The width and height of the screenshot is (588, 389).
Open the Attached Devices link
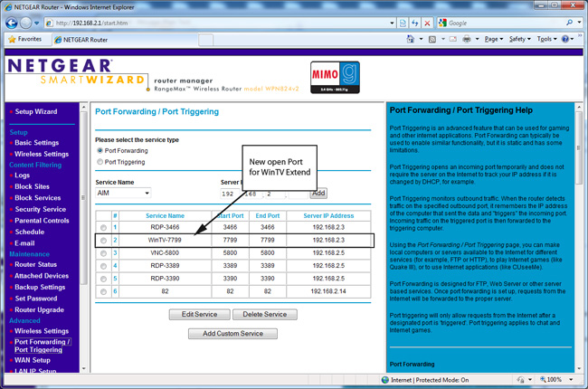point(42,276)
